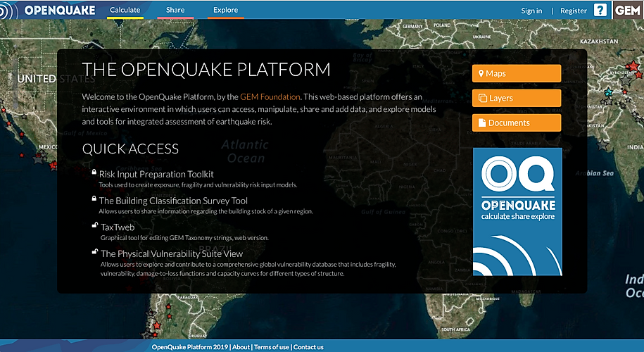Screen dimensions: 644x352
Task: Click the Sign in link
Action: pyautogui.click(x=531, y=11)
